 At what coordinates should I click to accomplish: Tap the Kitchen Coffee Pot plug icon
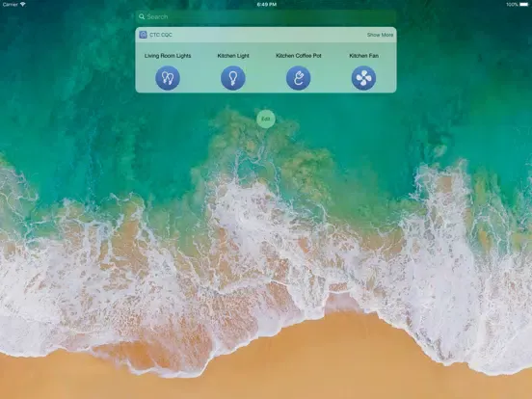(x=298, y=78)
